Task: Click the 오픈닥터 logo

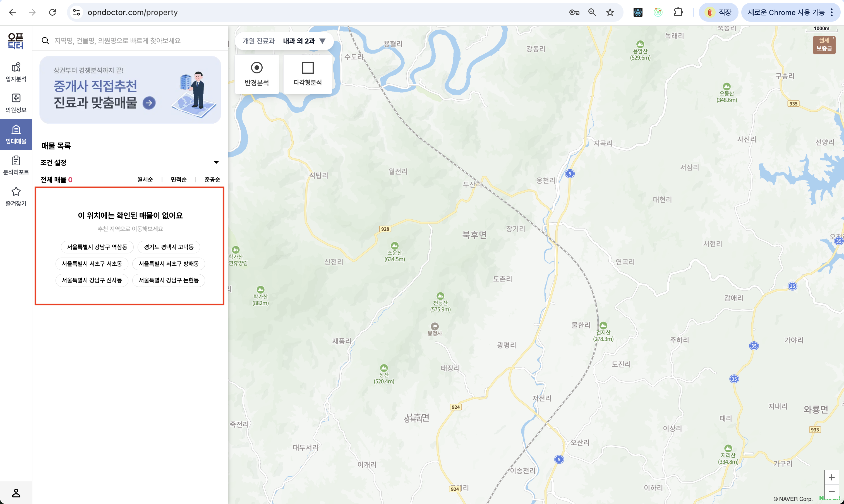Action: pos(16,41)
